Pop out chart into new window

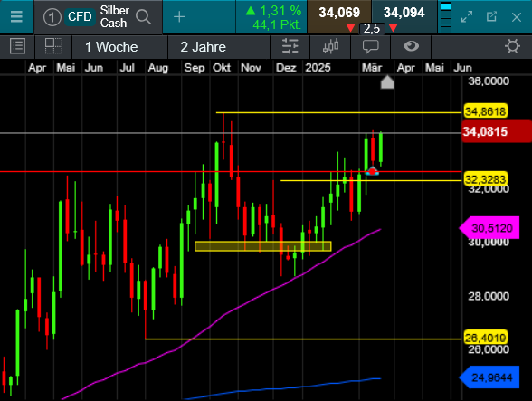pyautogui.click(x=491, y=16)
